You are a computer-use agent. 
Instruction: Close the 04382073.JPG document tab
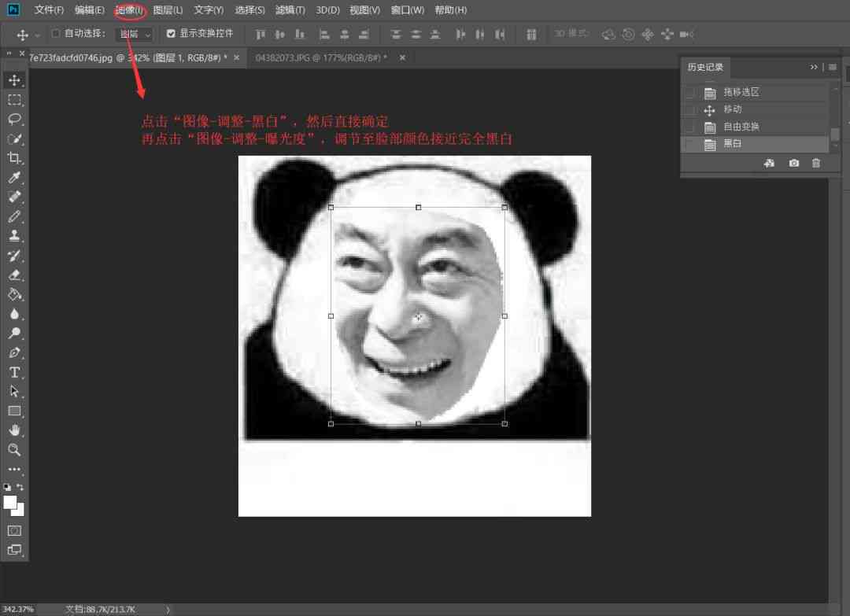402,57
